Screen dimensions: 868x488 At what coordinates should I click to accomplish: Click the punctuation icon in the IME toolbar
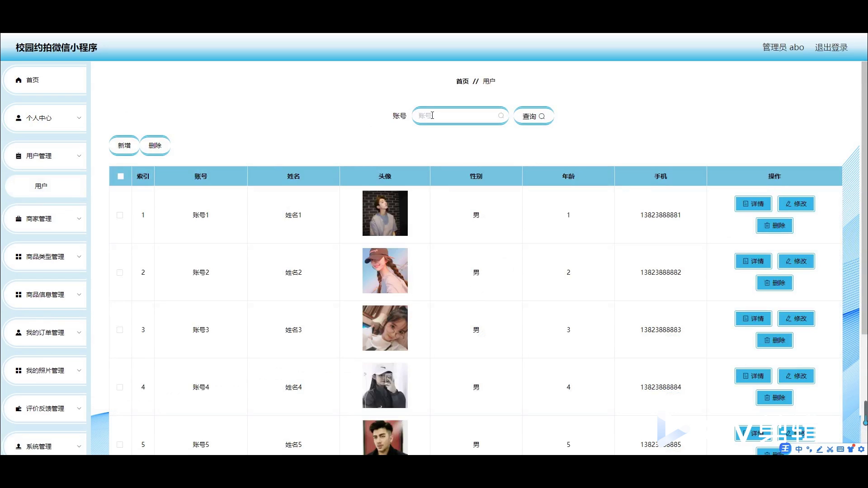coord(809,449)
